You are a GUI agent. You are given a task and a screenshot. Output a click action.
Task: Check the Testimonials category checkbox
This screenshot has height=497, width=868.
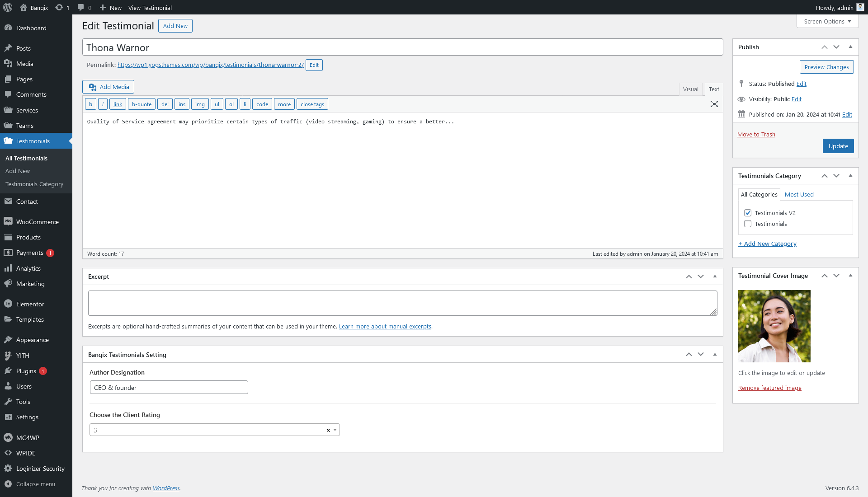tap(748, 224)
